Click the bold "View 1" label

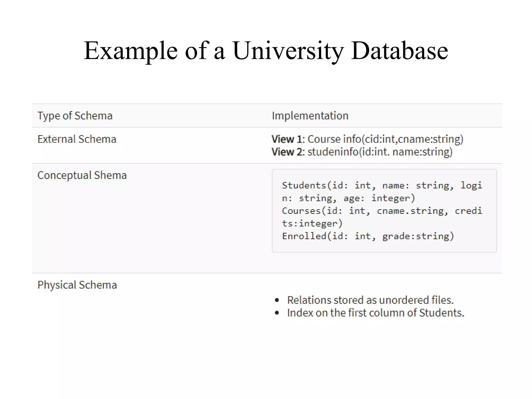pyautogui.click(x=288, y=139)
